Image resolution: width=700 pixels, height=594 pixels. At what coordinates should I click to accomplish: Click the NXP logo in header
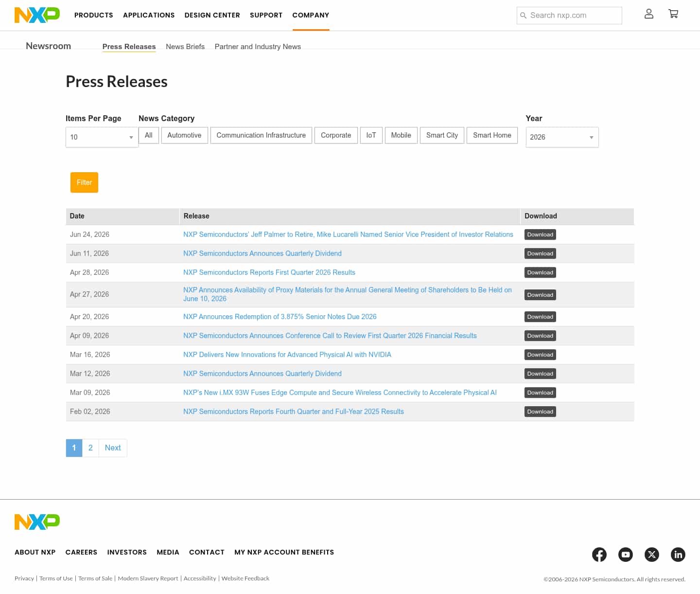click(37, 15)
